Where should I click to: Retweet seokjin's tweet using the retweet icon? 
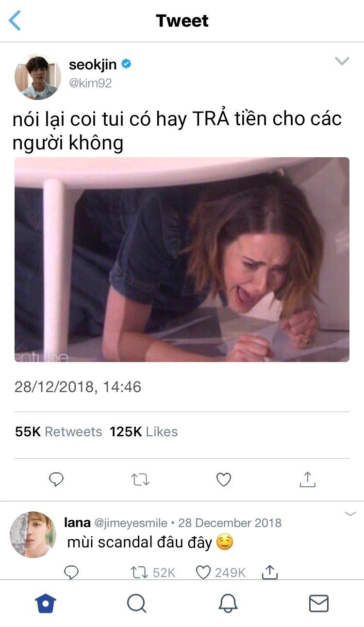click(x=140, y=480)
